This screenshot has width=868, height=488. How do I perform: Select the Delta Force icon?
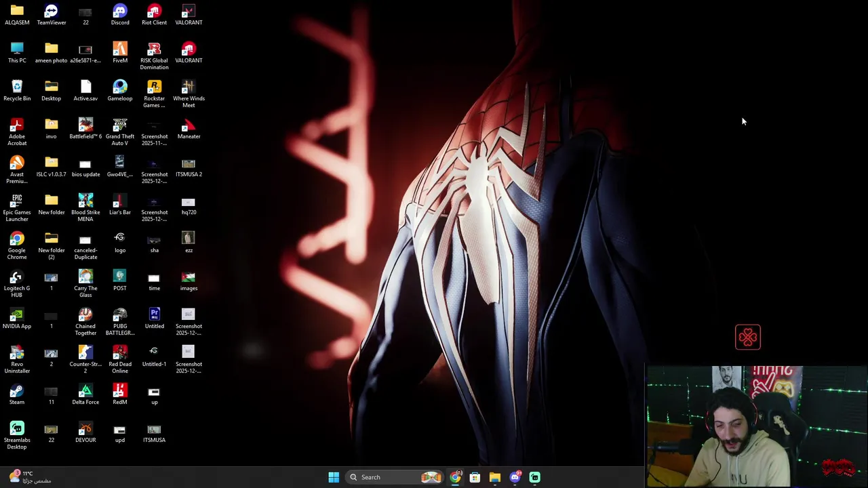click(85, 394)
